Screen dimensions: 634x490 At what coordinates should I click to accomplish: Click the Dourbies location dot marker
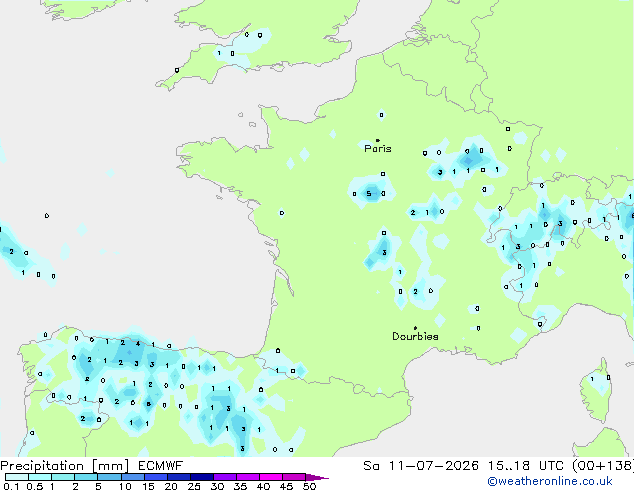point(415,328)
